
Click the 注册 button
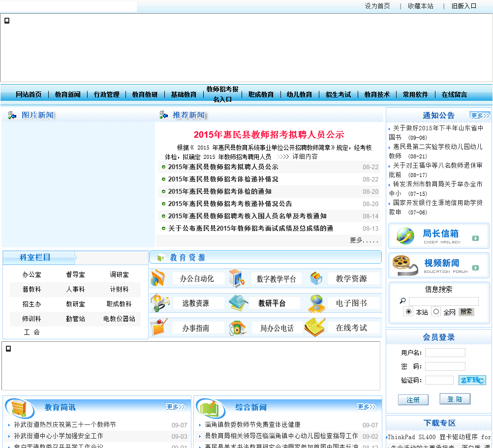pyautogui.click(x=413, y=400)
